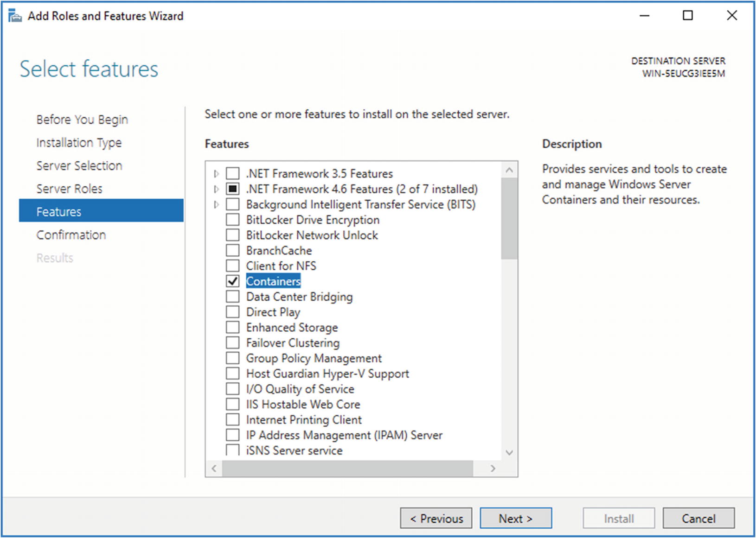Select the iSNS Server service label
756x538 pixels.
(x=294, y=450)
